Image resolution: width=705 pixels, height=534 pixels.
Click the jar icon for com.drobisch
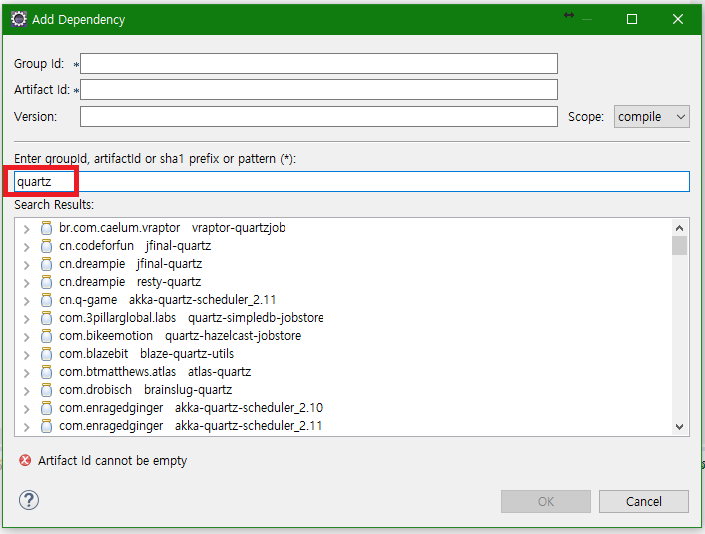tap(46, 390)
